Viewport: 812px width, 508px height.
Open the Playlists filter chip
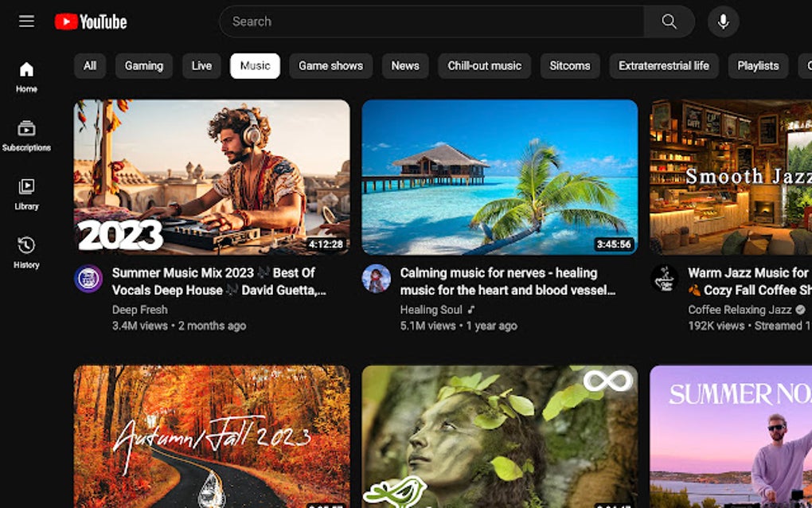[757, 66]
